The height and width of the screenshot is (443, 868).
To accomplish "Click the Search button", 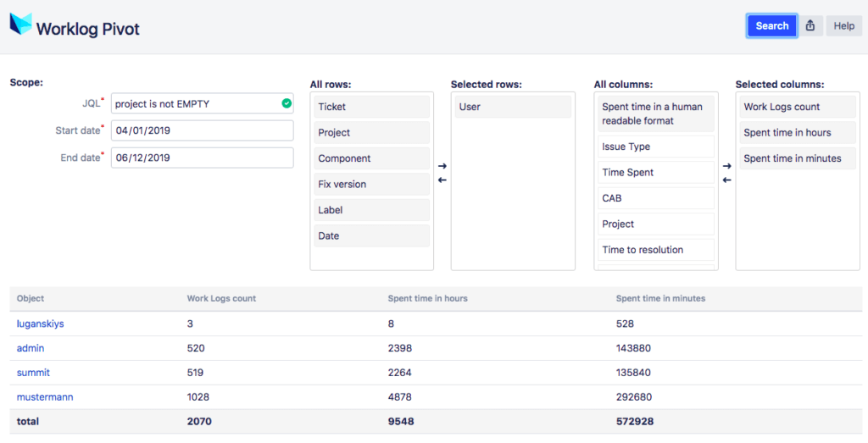I will (771, 26).
